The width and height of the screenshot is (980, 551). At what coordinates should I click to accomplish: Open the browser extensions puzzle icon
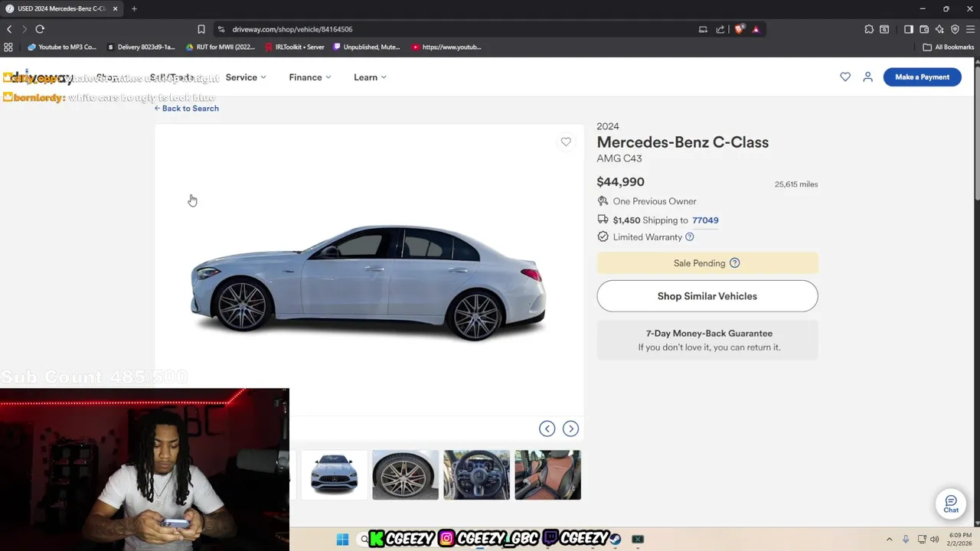tap(869, 29)
